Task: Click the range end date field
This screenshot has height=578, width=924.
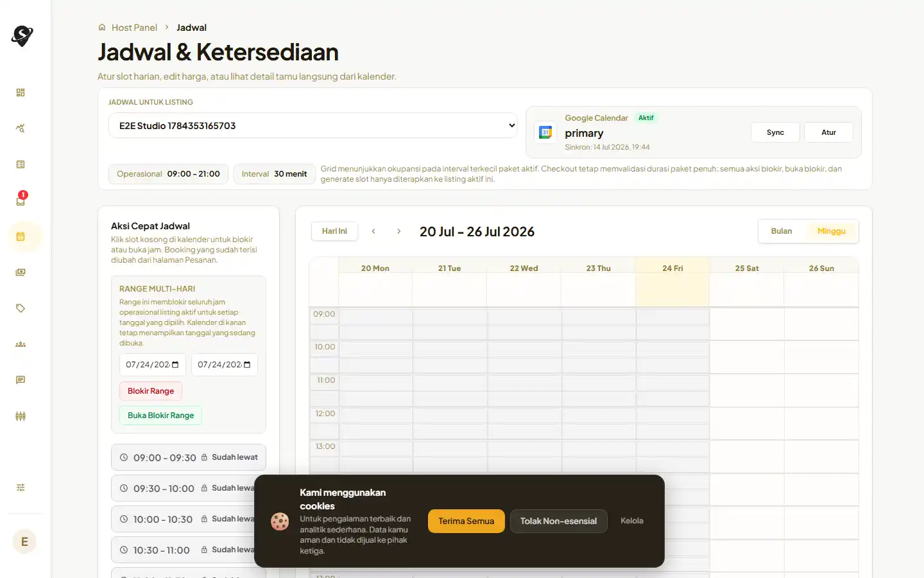Action: pos(225,365)
